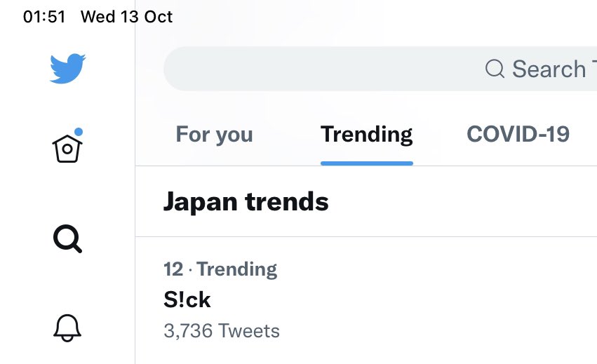597x364 pixels.
Task: Click the blue underline beneath Trending
Action: point(366,163)
